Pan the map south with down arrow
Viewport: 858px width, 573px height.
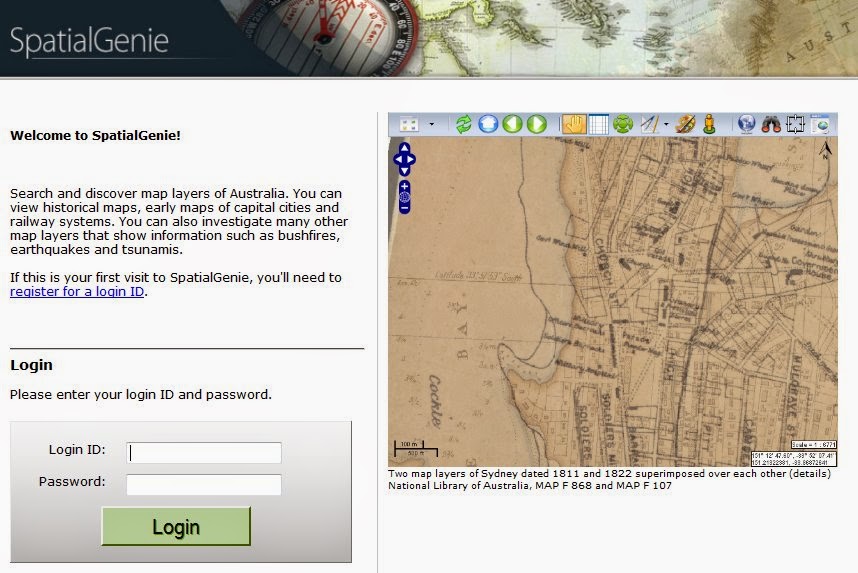coord(404,171)
